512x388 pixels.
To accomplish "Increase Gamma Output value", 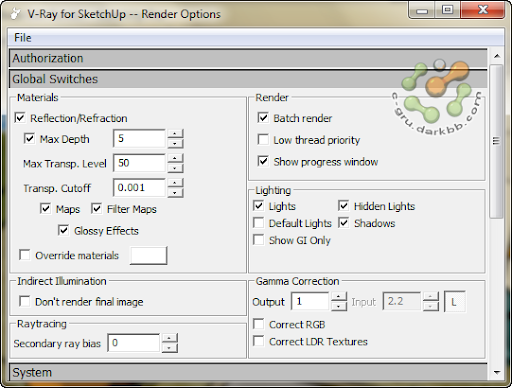I will (x=339, y=297).
